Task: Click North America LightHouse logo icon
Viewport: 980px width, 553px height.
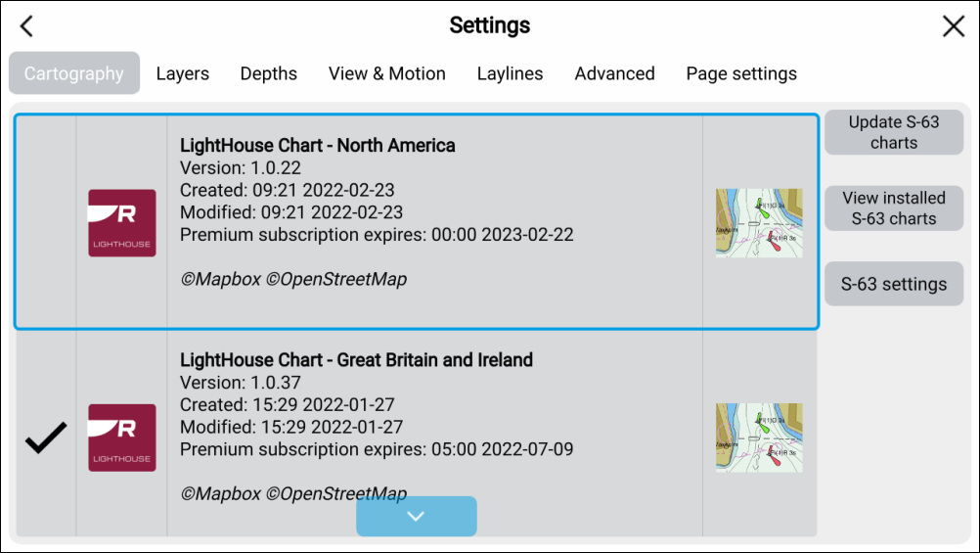Action: pyautogui.click(x=122, y=223)
